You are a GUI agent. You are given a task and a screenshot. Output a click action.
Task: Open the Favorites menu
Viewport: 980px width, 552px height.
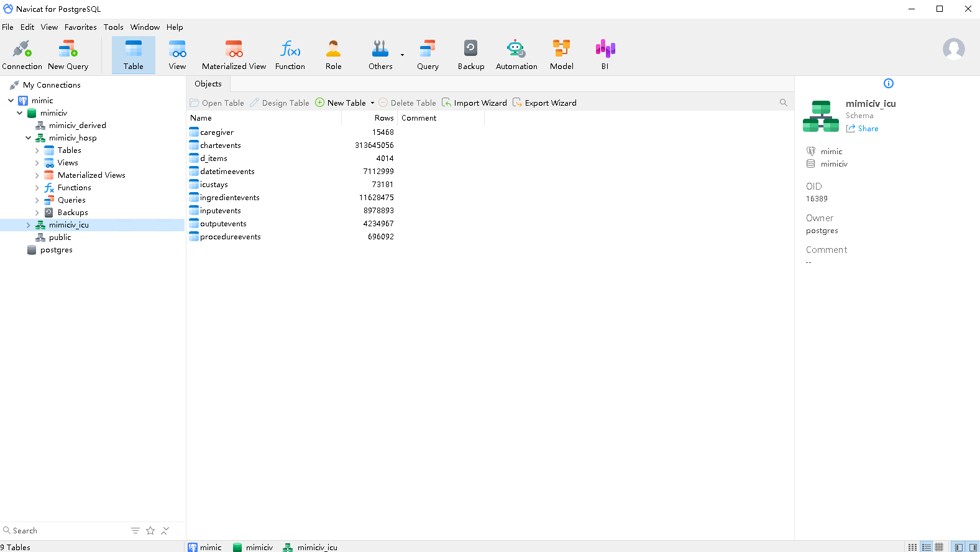tap(80, 27)
